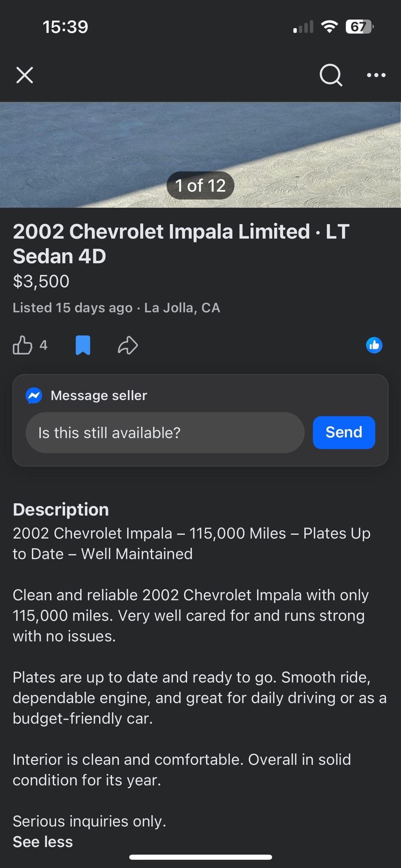Image resolution: width=401 pixels, height=868 pixels.
Task: Collapse the description with See less
Action: (43, 842)
